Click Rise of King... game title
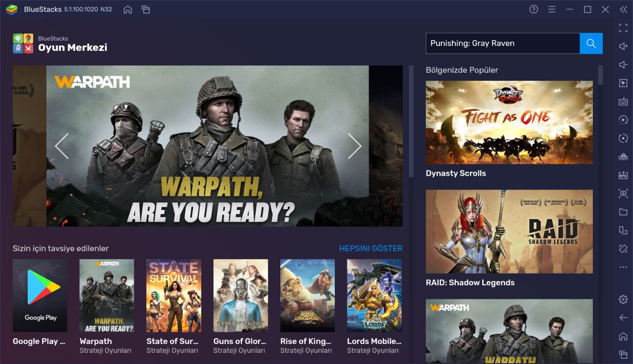 pyautogui.click(x=306, y=341)
